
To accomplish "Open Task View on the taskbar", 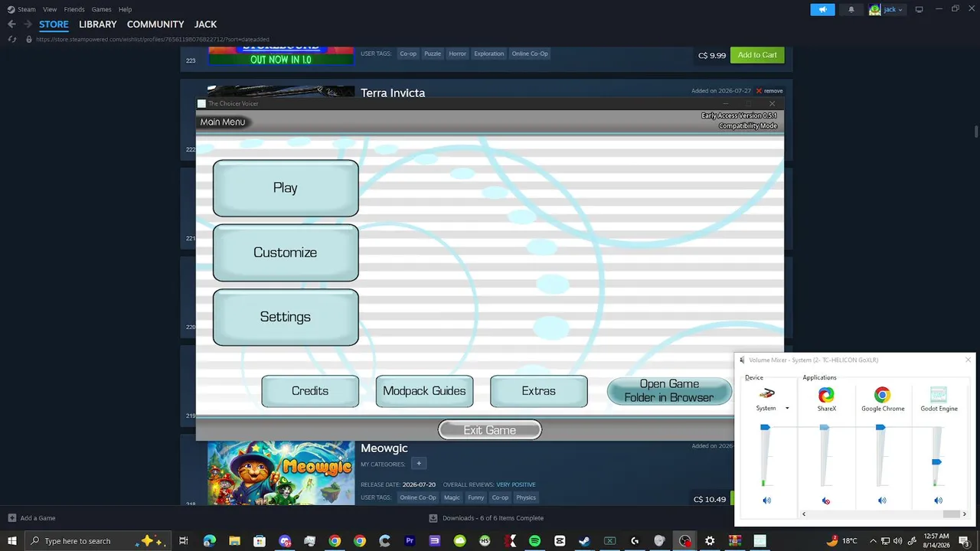I will [184, 541].
